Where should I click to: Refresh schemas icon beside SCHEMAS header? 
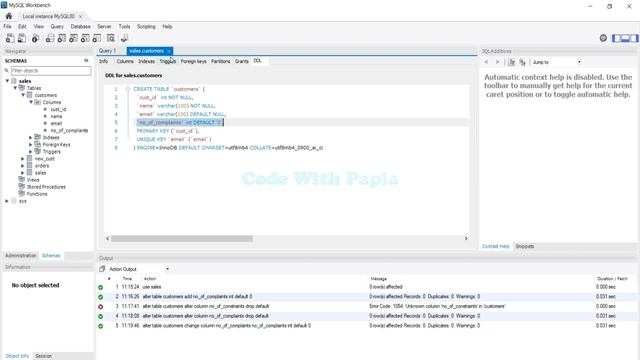coord(86,60)
